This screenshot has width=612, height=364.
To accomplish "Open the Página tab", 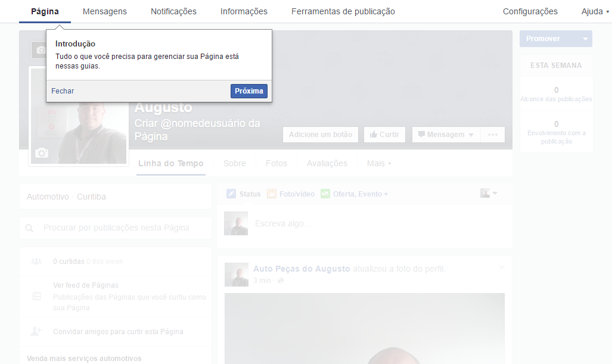I will pyautogui.click(x=45, y=11).
